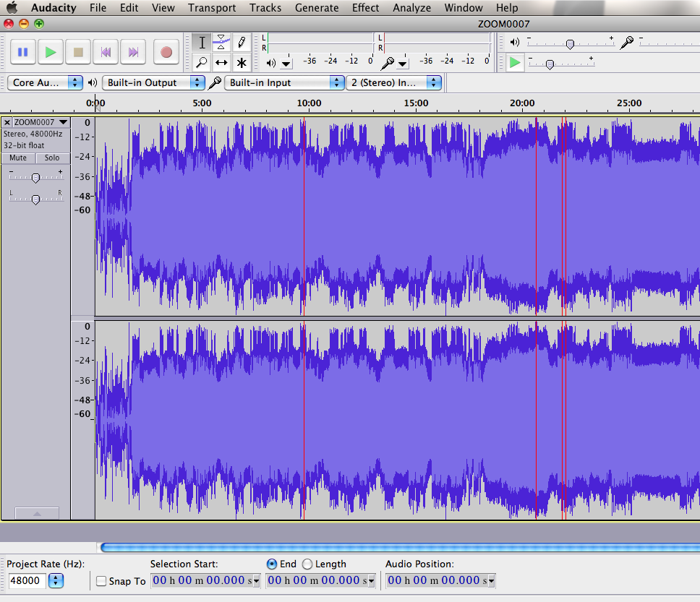Image resolution: width=700 pixels, height=602 pixels.
Task: Open the Transport menu
Action: click(x=212, y=8)
